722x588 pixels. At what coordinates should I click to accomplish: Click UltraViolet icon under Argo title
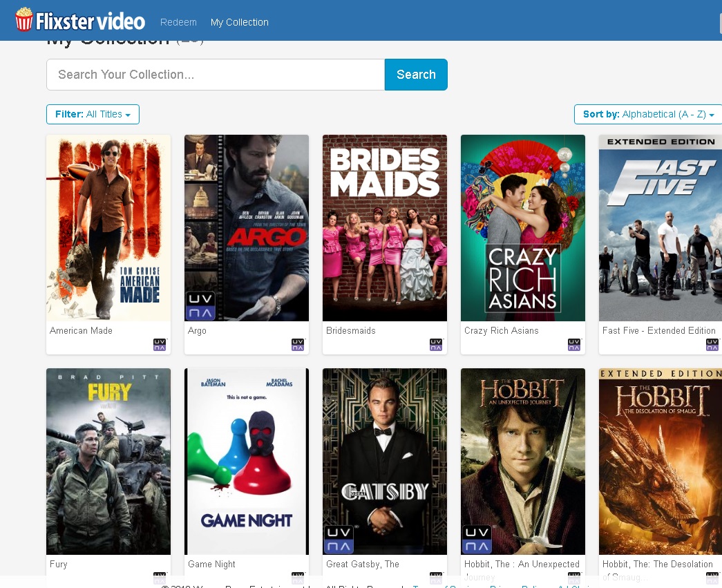[298, 344]
